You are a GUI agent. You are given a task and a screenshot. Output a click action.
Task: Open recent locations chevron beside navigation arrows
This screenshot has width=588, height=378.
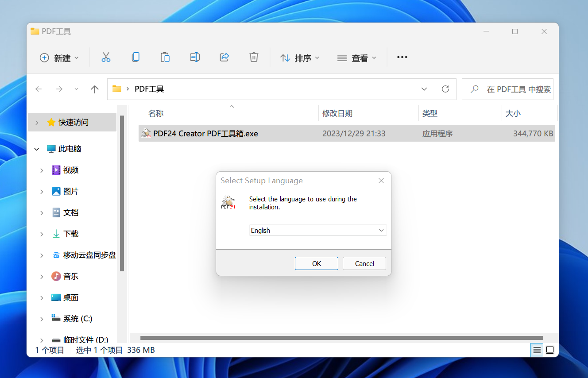pyautogui.click(x=76, y=89)
